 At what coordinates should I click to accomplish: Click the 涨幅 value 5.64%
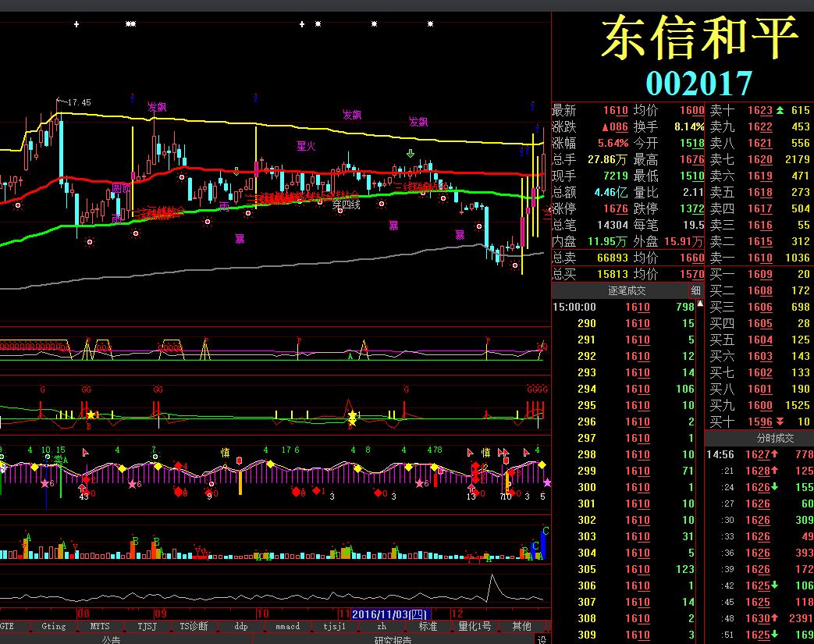click(612, 143)
